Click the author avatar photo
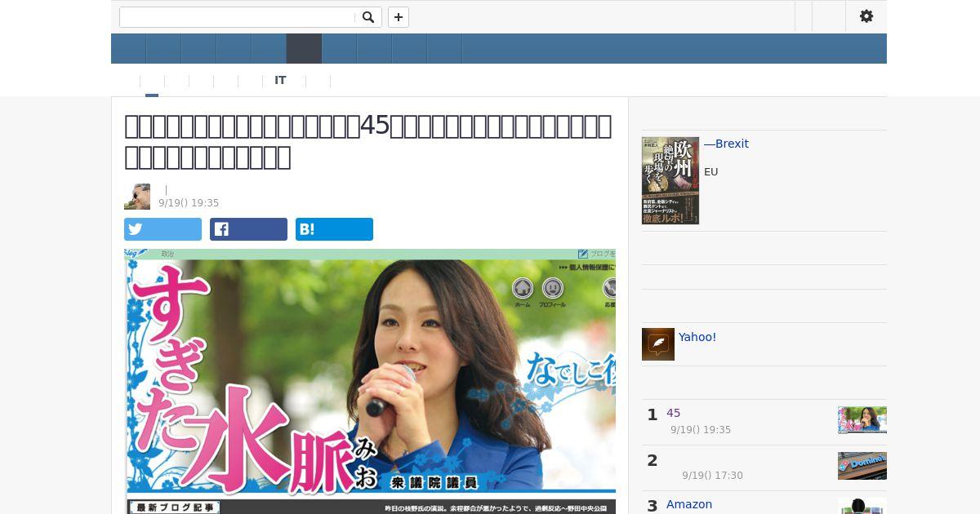980x514 pixels. coord(137,197)
